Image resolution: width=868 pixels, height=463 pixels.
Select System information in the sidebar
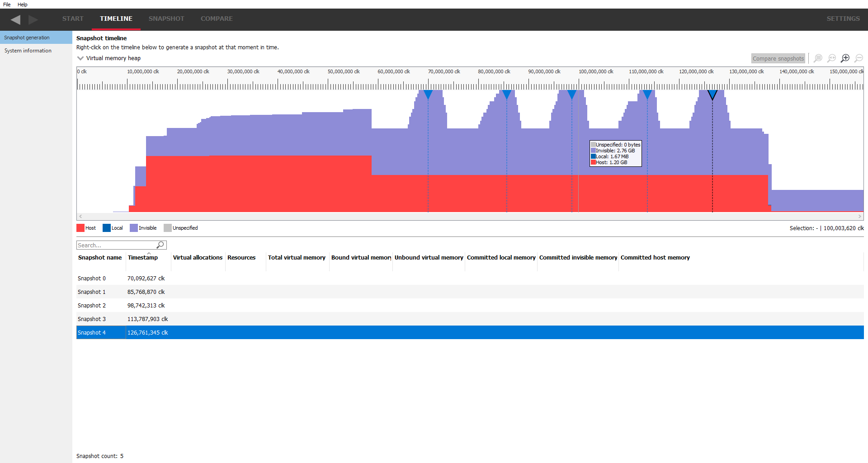(28, 51)
